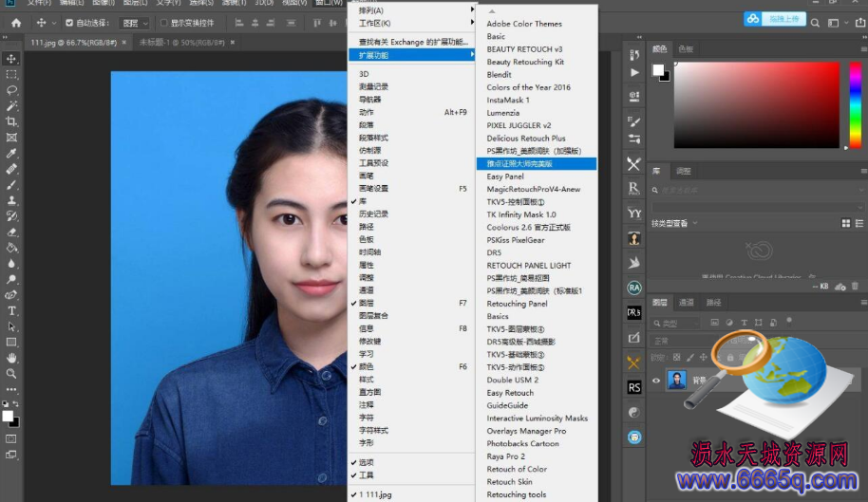
Task: Expand the 工作区(K) submenu
Action: tap(412, 23)
